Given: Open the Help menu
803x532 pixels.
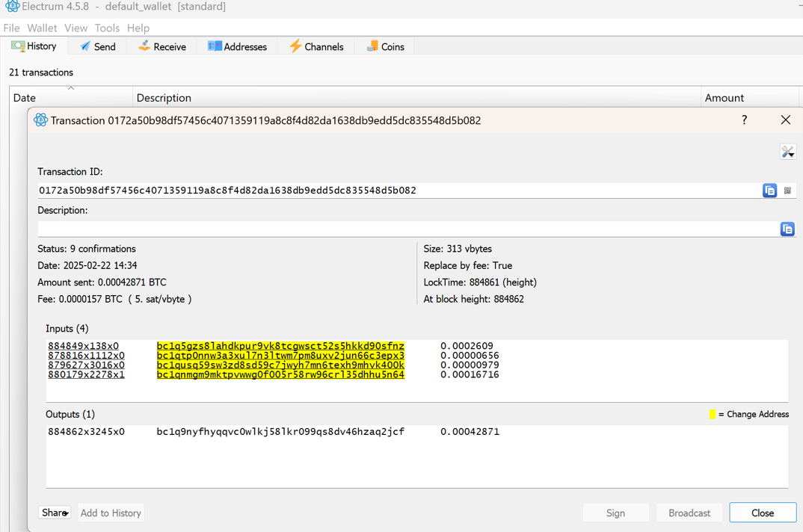Looking at the screenshot, I should coord(138,28).
